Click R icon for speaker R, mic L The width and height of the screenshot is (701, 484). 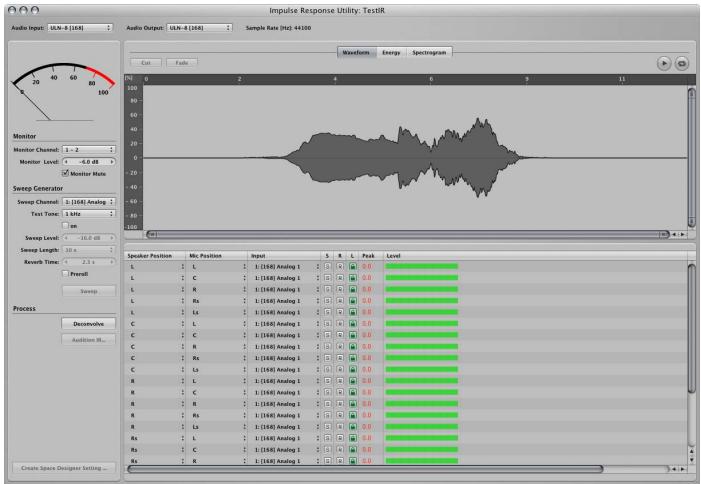coord(340,381)
